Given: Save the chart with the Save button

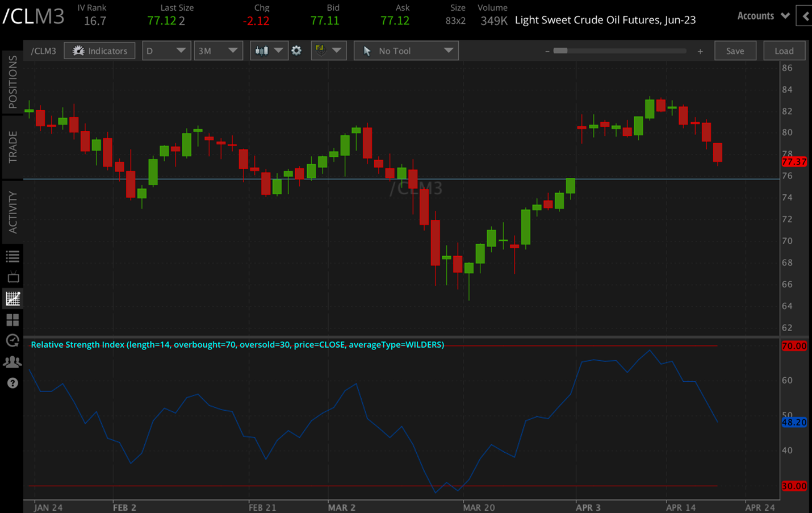Looking at the screenshot, I should pos(735,50).
